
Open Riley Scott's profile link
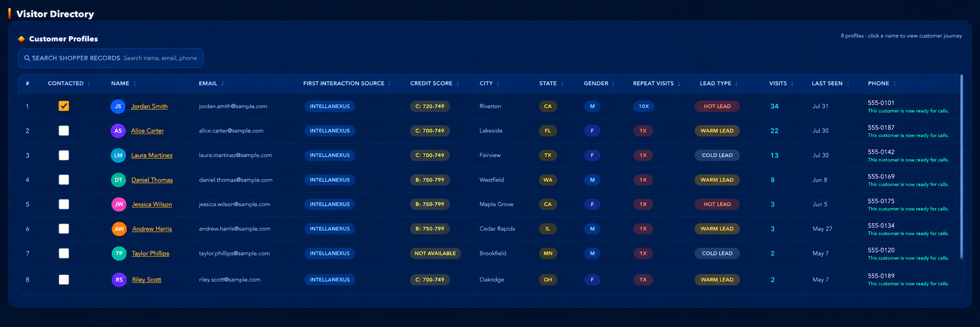(x=147, y=280)
